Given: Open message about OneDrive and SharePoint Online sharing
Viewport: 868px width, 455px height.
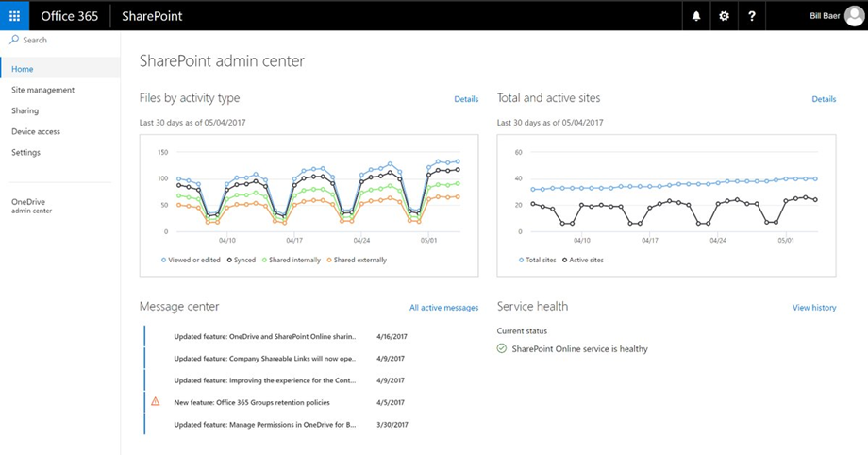Looking at the screenshot, I should (x=264, y=336).
